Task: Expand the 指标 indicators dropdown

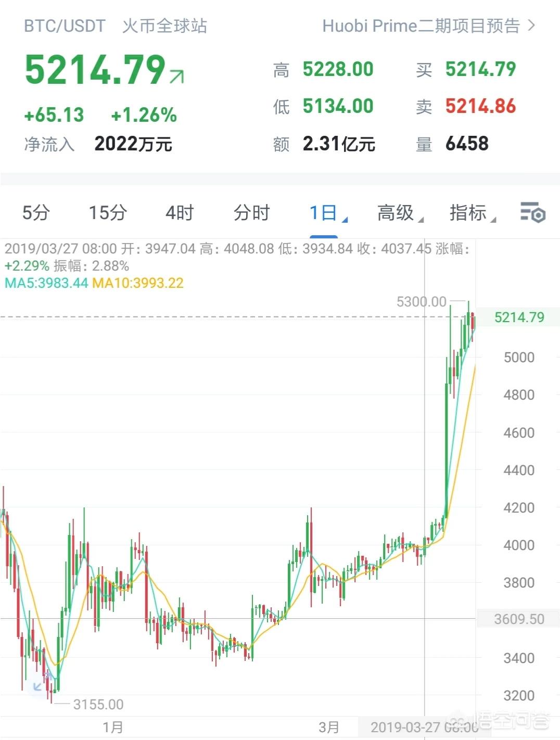Action: [x=473, y=212]
